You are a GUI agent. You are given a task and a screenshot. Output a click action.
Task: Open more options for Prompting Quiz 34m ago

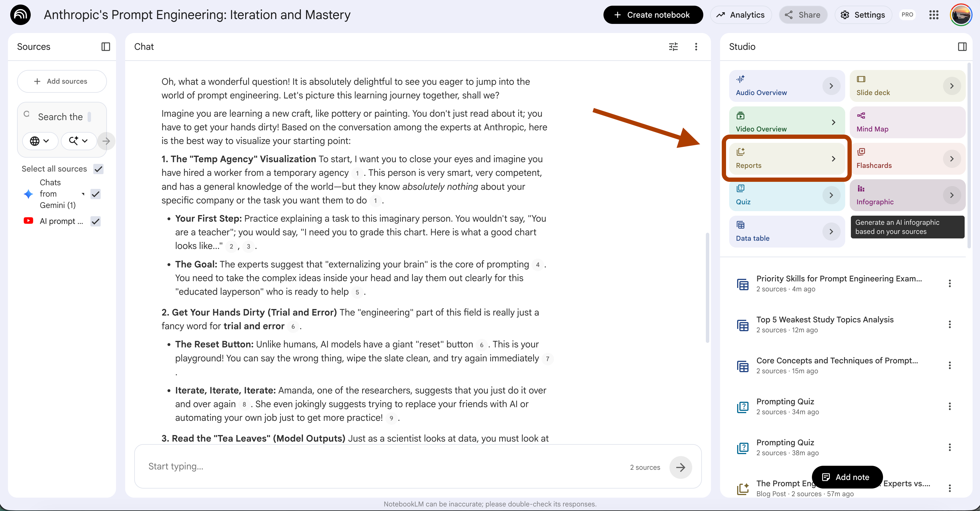tap(950, 406)
